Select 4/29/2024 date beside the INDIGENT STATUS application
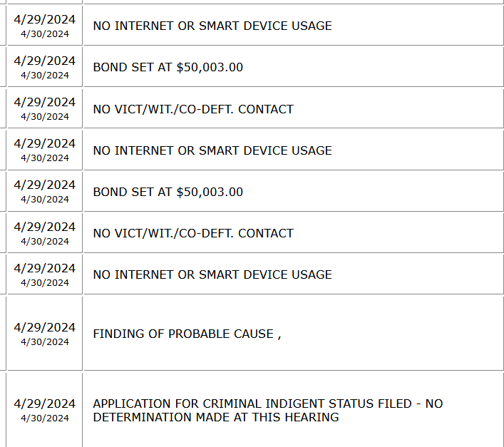This screenshot has height=447, width=504. click(44, 404)
